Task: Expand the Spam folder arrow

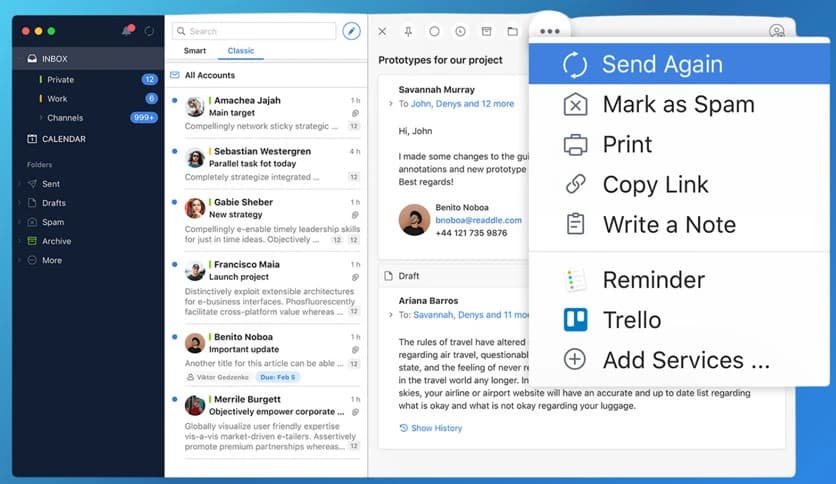Action: [x=20, y=222]
